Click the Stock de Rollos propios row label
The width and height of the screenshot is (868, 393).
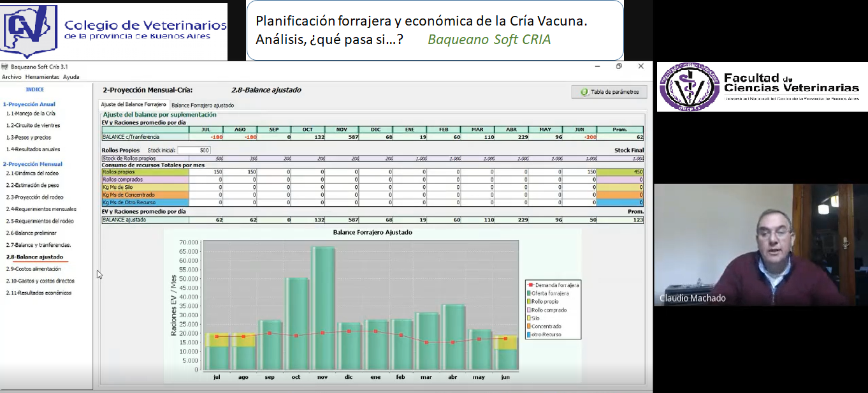click(145, 158)
